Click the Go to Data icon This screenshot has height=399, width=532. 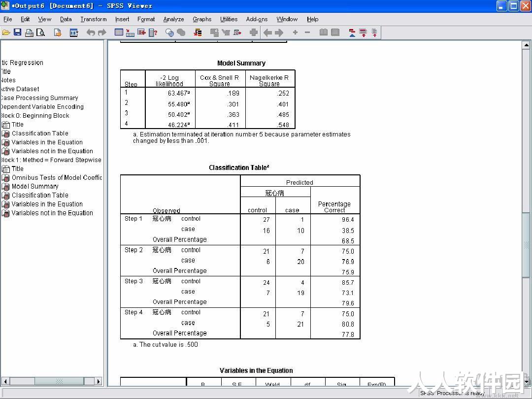click(x=119, y=33)
